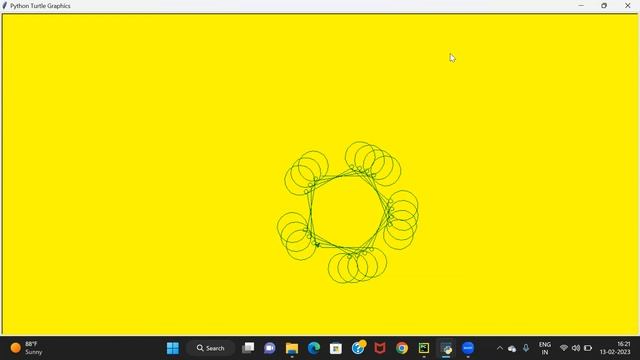Click the battery tray icon

pyautogui.click(x=588, y=348)
